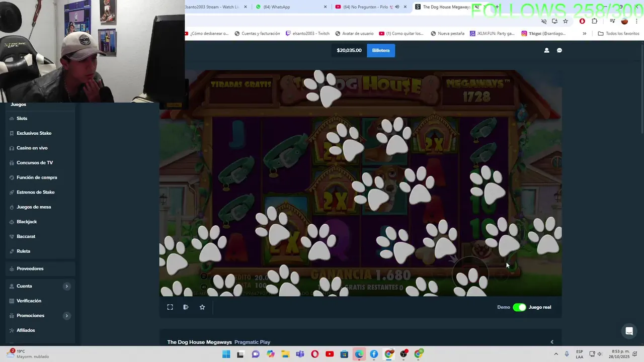
Task: Open Thigui Instagram bookmark
Action: click(543, 34)
